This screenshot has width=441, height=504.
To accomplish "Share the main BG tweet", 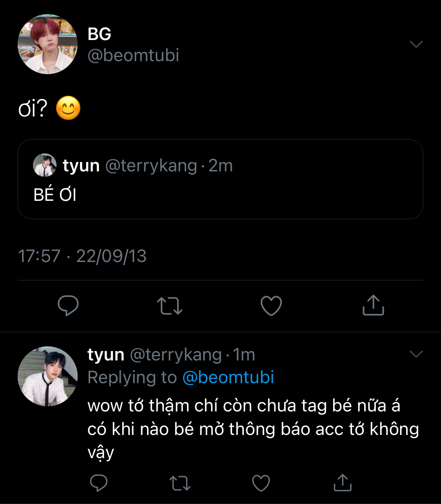I will (373, 305).
